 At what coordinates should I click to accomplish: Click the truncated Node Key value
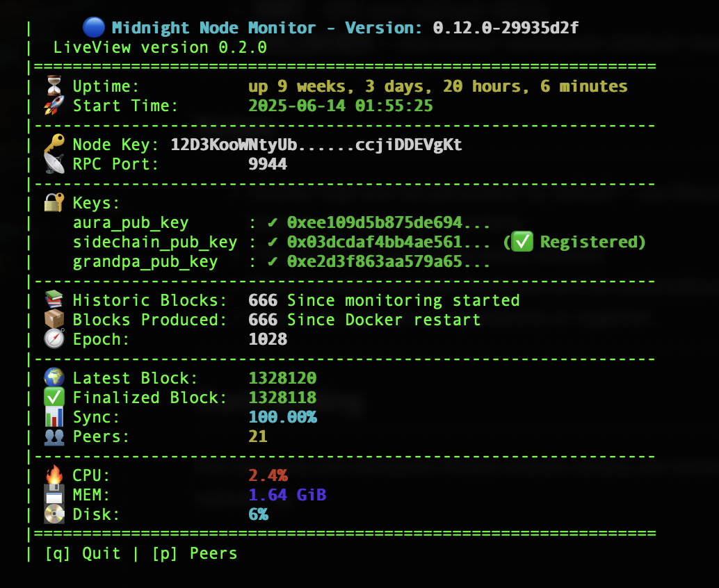coord(316,145)
